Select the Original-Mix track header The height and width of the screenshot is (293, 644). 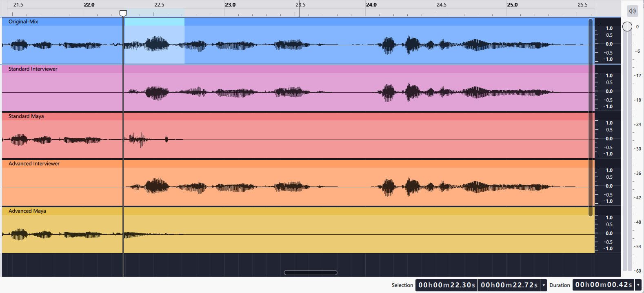pyautogui.click(x=298, y=22)
